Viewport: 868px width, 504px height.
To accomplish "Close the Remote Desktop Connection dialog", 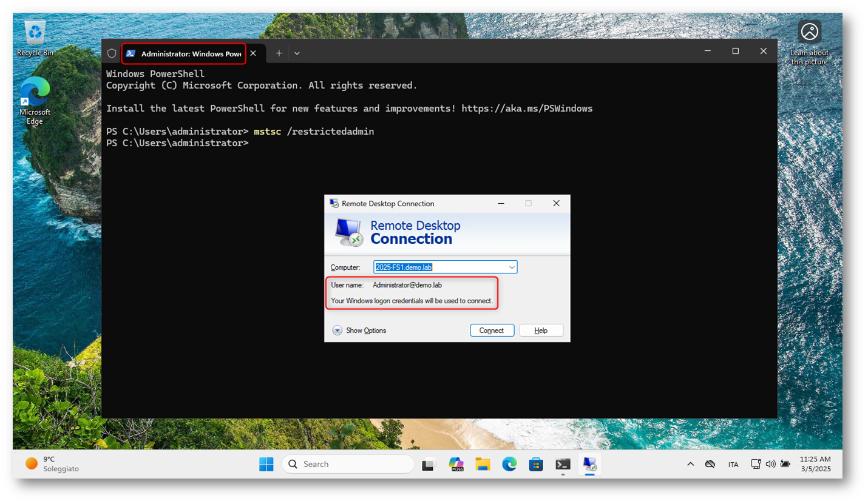I will coord(556,203).
